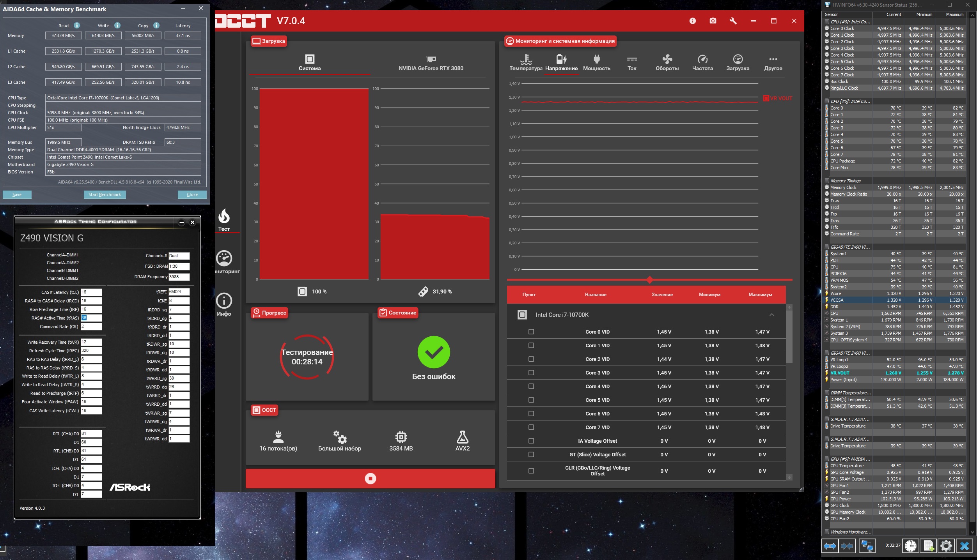Stop the OCCT test with red button
The image size is (977, 560).
coord(370,478)
